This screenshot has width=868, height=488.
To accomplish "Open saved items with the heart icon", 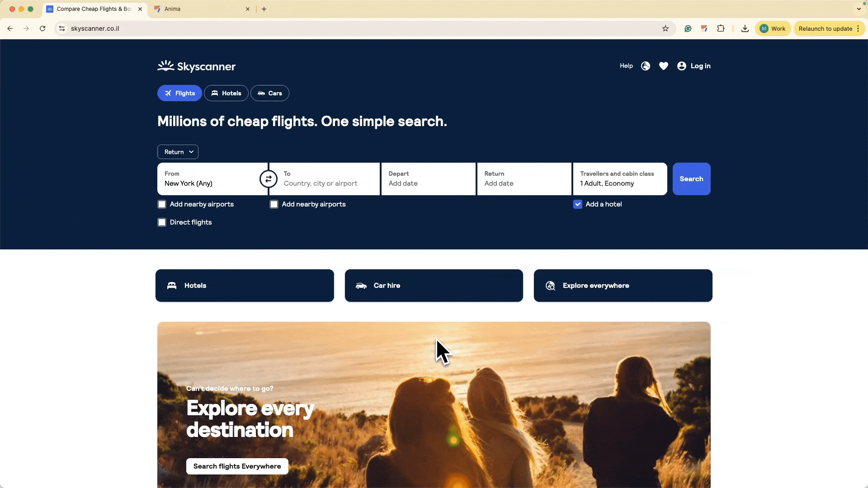I will pyautogui.click(x=664, y=66).
